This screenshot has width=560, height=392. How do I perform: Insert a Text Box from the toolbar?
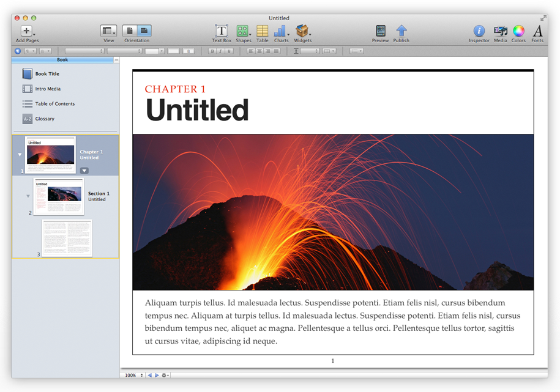point(221,31)
